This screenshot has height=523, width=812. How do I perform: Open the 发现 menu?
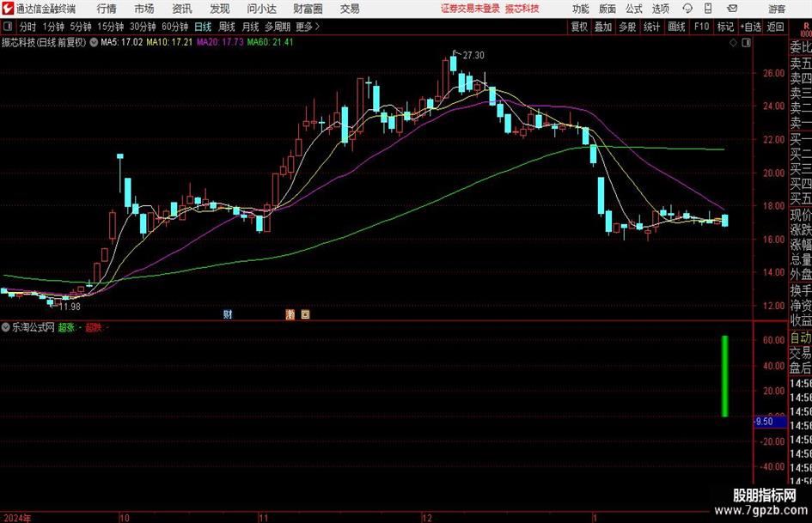[220, 9]
